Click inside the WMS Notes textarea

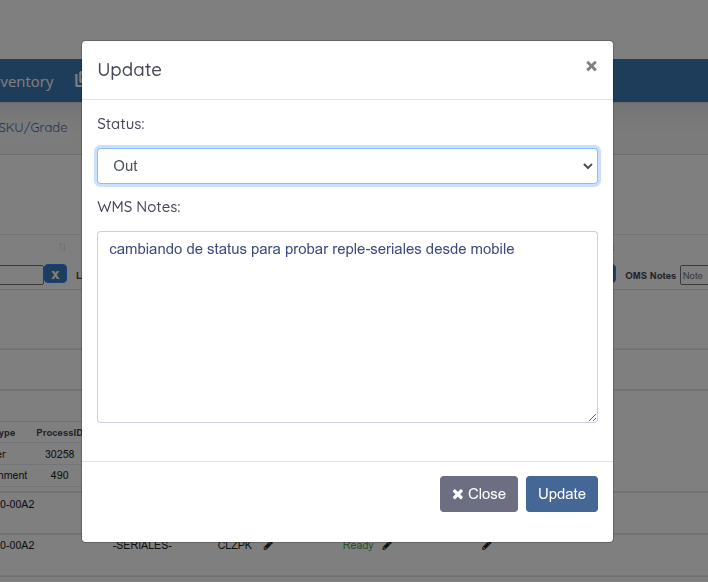[x=347, y=327]
